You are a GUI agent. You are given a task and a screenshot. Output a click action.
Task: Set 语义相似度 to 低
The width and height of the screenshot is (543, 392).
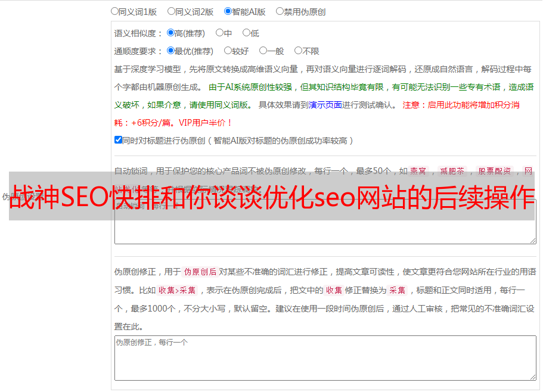coord(246,33)
